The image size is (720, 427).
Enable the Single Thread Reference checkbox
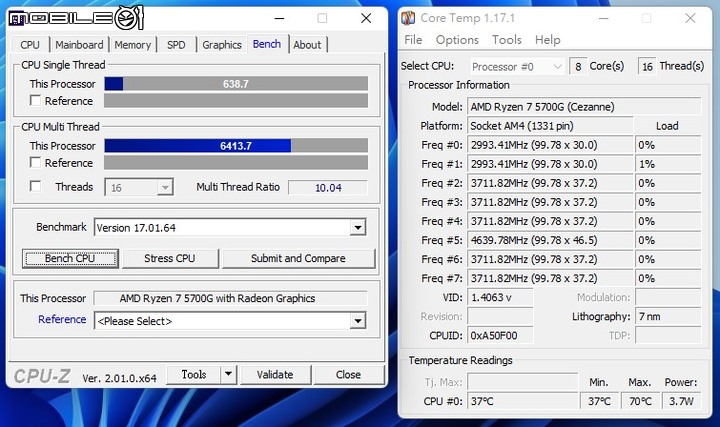tap(35, 100)
